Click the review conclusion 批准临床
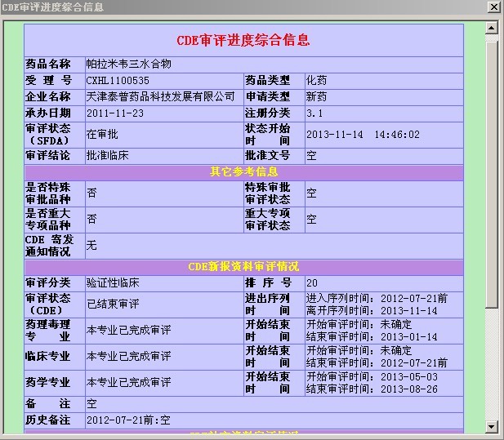This screenshot has height=440, width=504. (x=108, y=156)
